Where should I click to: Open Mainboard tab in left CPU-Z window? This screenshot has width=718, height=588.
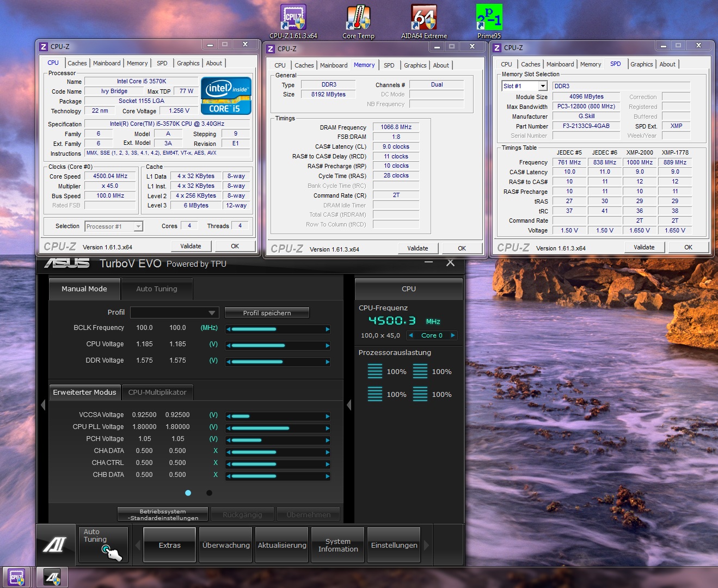coord(107,63)
